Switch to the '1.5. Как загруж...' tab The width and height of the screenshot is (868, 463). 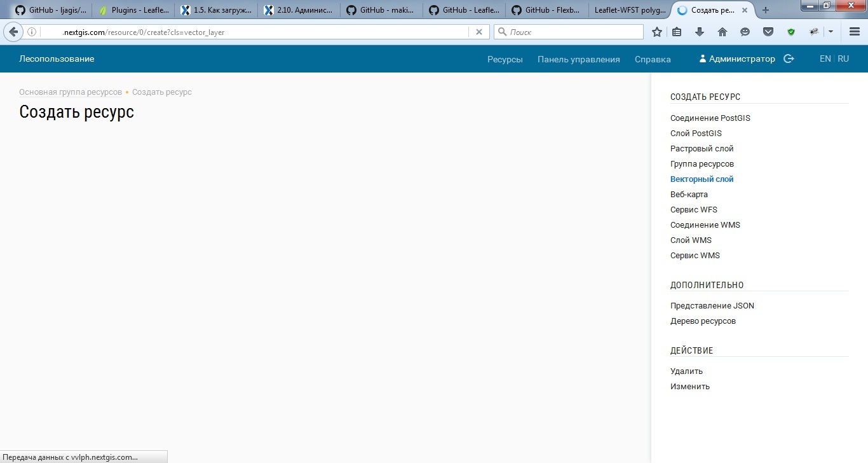click(215, 10)
